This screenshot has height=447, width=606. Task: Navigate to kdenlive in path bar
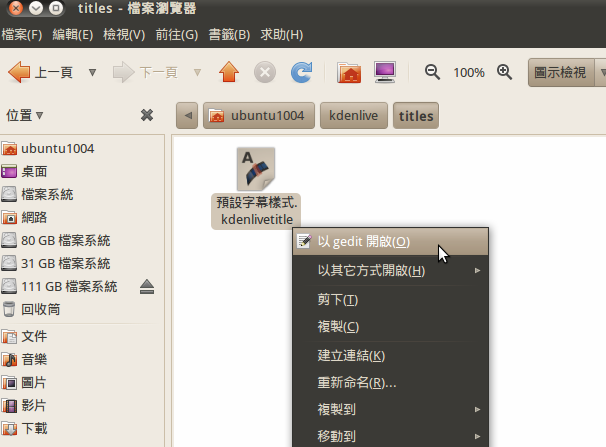(x=354, y=115)
